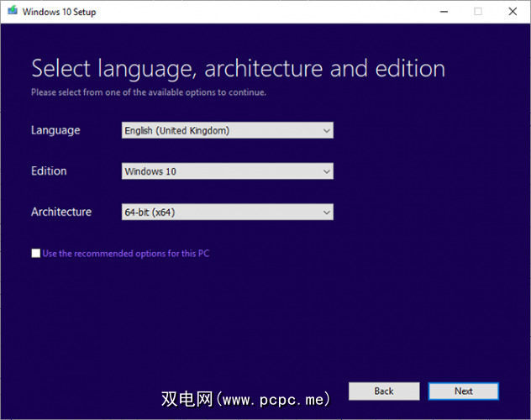Minimize the Windows 10 Setup window
The height and width of the screenshot is (420, 531).
click(x=444, y=12)
